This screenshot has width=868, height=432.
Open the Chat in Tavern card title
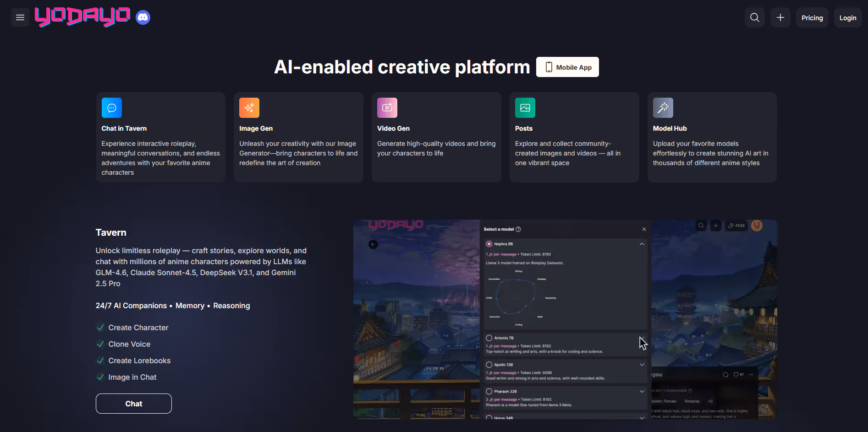tap(124, 128)
